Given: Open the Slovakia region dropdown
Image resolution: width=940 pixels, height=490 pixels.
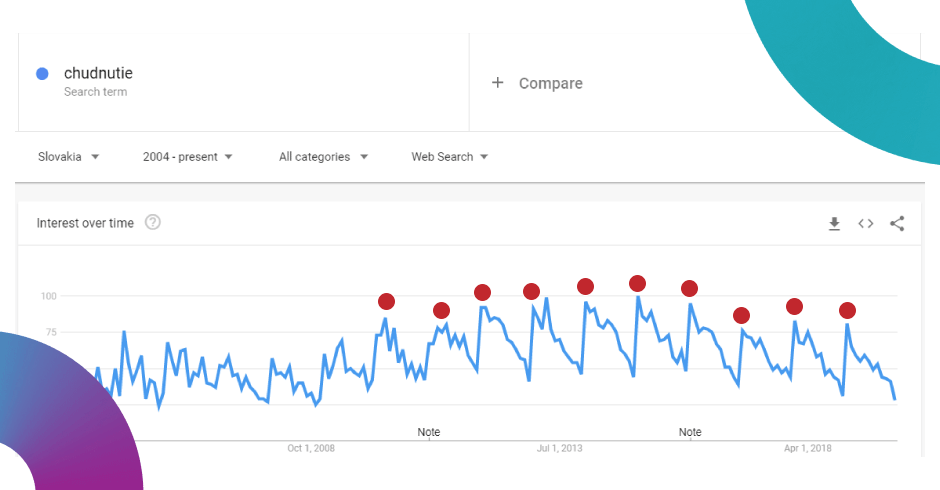Looking at the screenshot, I should [x=68, y=157].
